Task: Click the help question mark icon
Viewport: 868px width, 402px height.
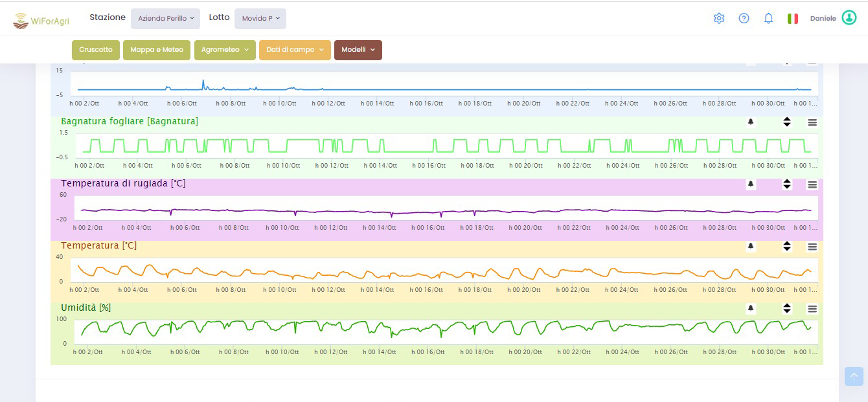Action: point(744,18)
